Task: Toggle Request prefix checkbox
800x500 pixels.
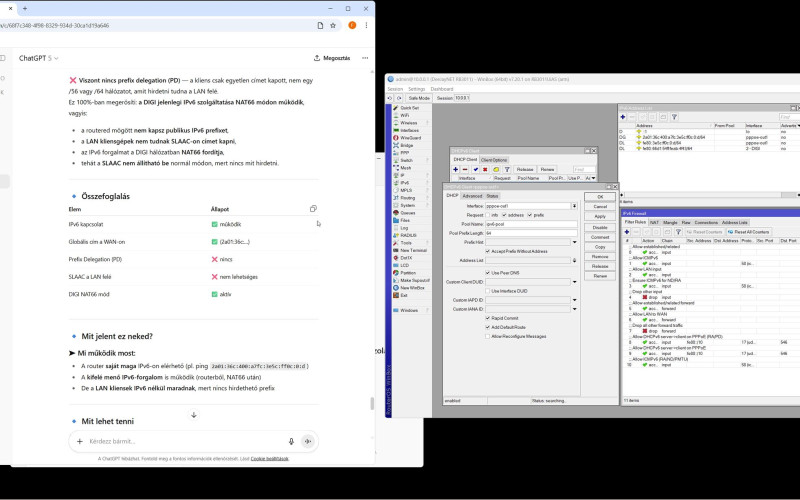Action: tap(530, 215)
